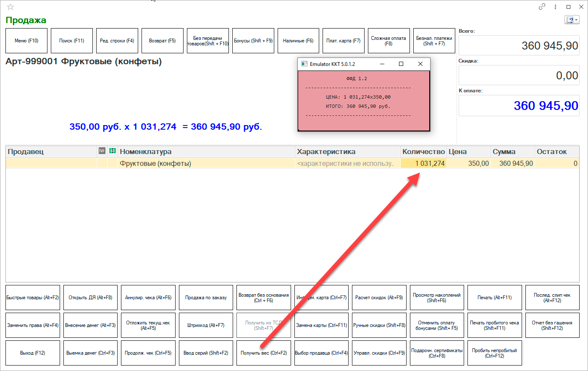Click the Emulator KKT window title icon
The image size is (588, 371).
pos(304,64)
